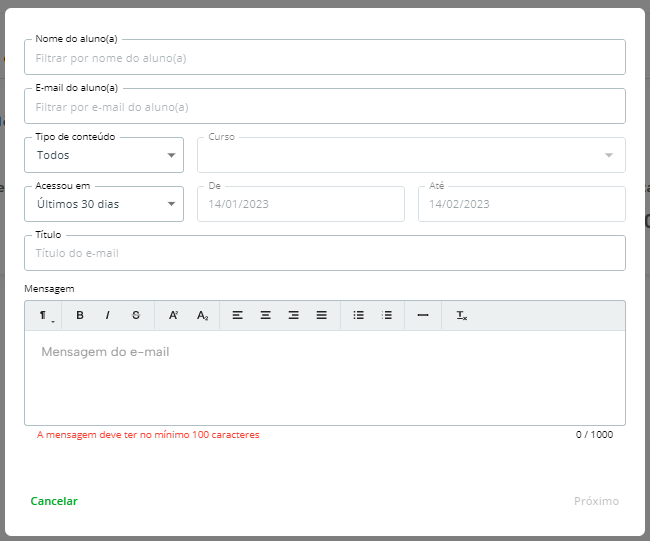650x541 pixels.
Task: Center align the message text
Action: tap(266, 315)
